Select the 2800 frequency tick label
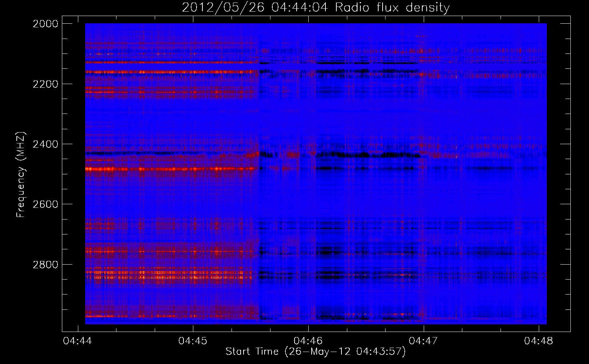 (x=46, y=265)
